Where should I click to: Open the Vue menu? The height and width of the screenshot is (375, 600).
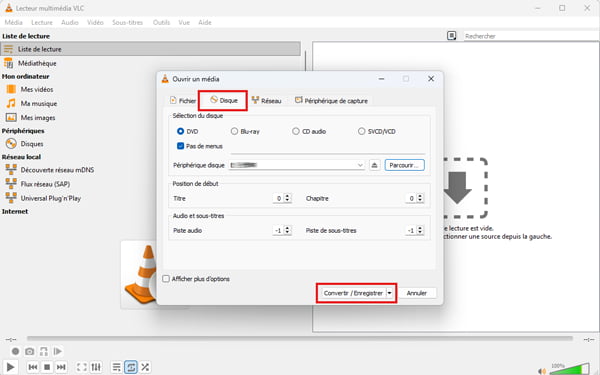pyautogui.click(x=184, y=23)
